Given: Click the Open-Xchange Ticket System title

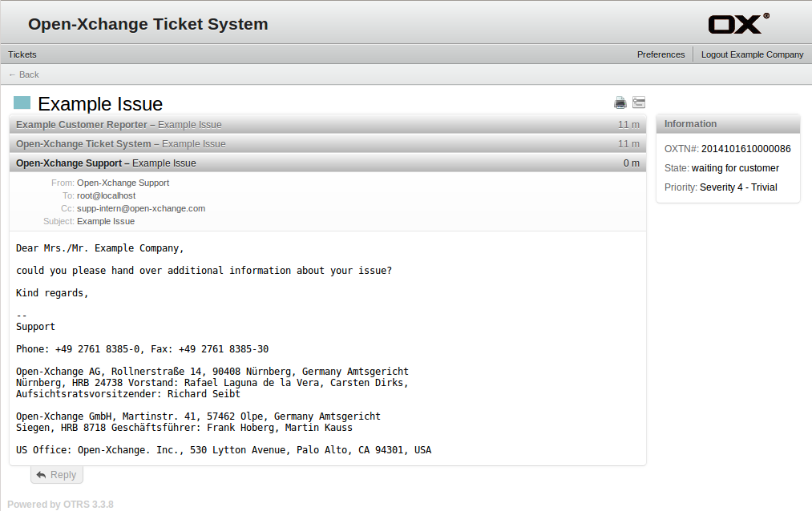Looking at the screenshot, I should 147,24.
